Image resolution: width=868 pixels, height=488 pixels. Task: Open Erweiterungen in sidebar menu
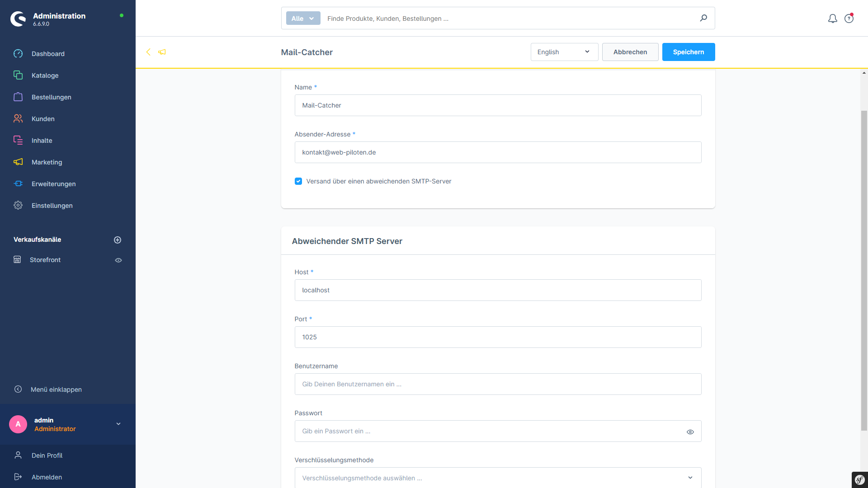click(x=53, y=184)
